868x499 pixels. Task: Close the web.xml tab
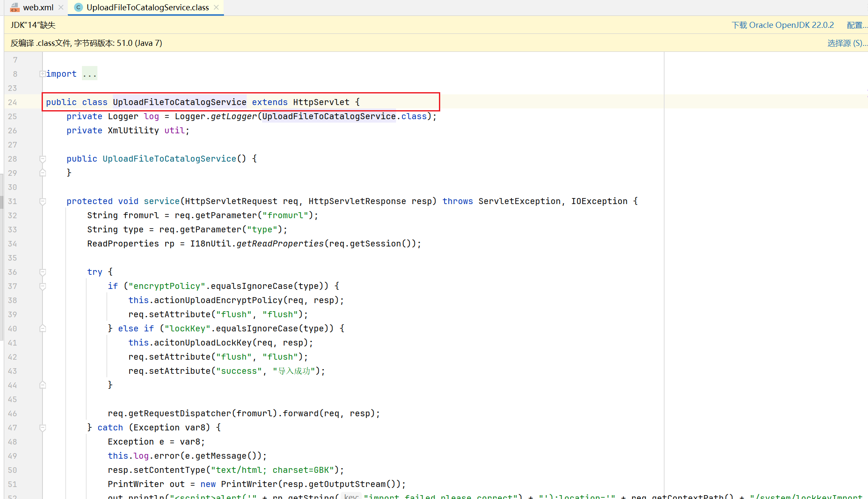(x=61, y=7)
